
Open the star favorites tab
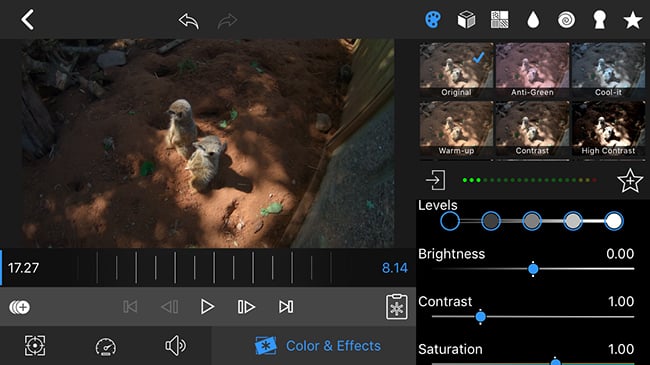[x=633, y=20]
